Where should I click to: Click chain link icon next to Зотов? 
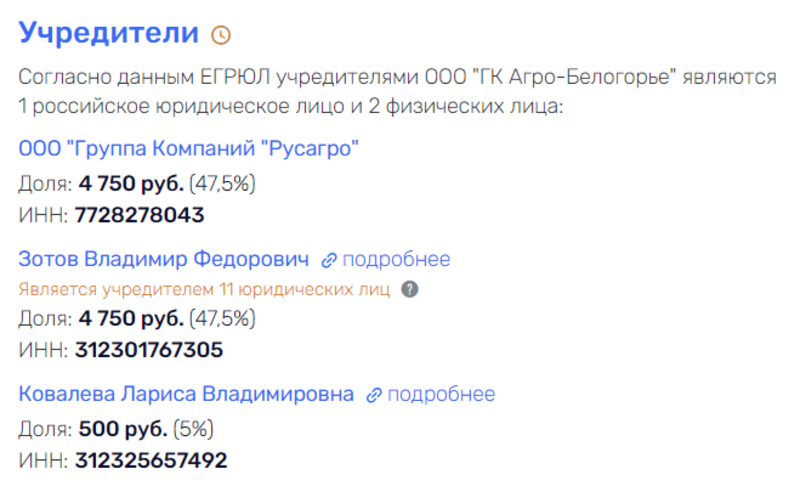pos(329,260)
